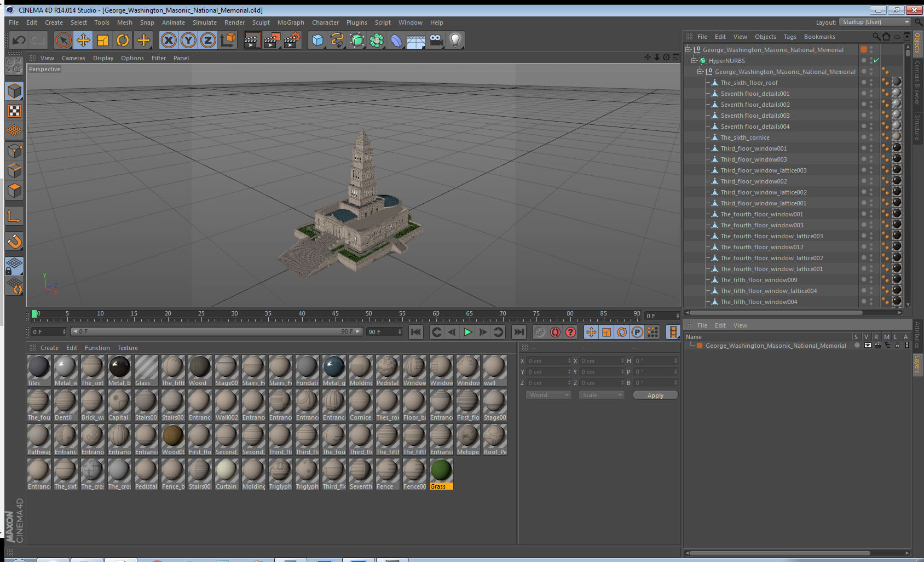Add a light object

tap(455, 40)
